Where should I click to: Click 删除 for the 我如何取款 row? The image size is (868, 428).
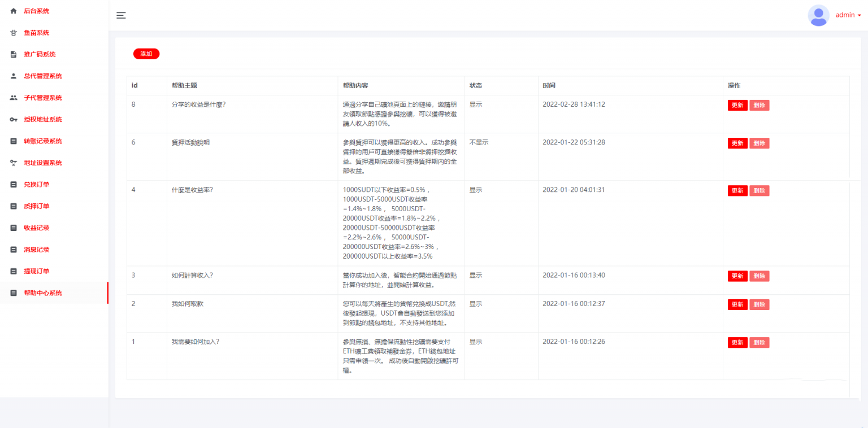click(759, 304)
